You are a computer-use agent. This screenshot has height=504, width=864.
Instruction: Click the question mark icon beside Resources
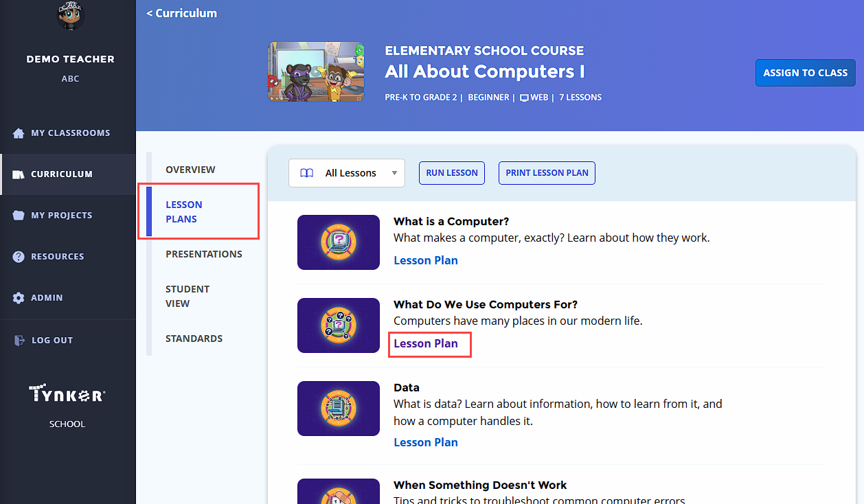pyautogui.click(x=19, y=257)
